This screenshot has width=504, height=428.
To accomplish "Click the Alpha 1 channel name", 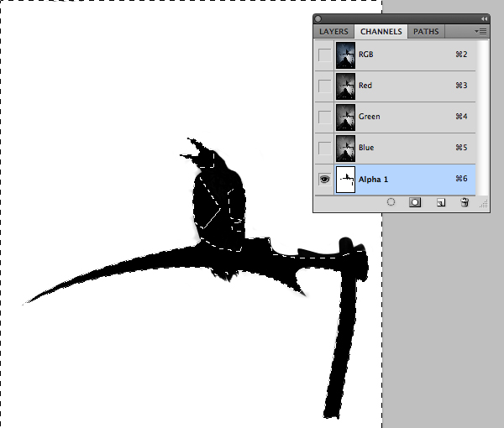I will click(374, 179).
